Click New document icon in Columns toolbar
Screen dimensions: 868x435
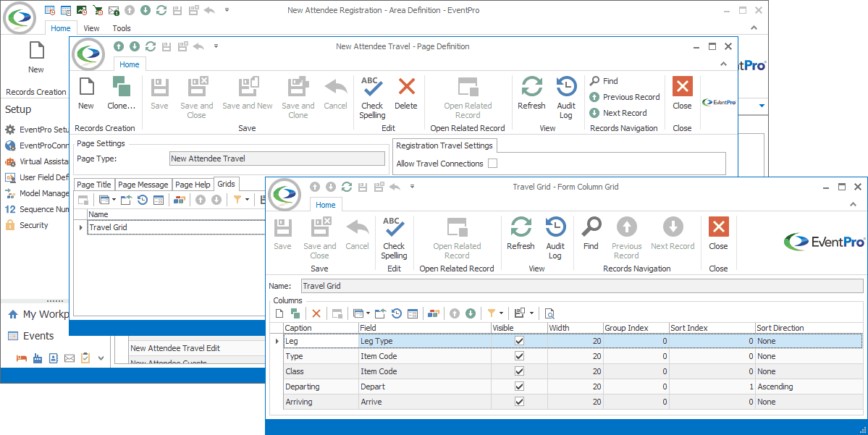[279, 314]
